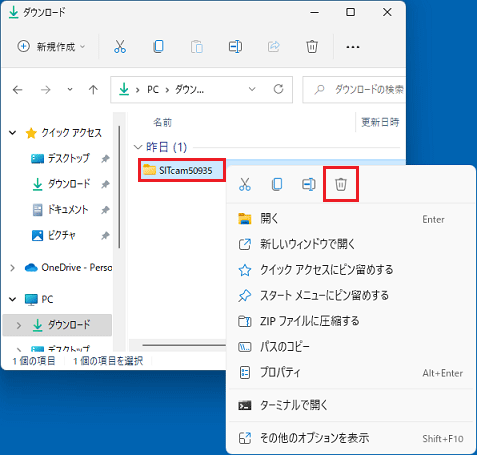Select 開く in context menu
Screen dimensions: 477x455
click(351, 219)
